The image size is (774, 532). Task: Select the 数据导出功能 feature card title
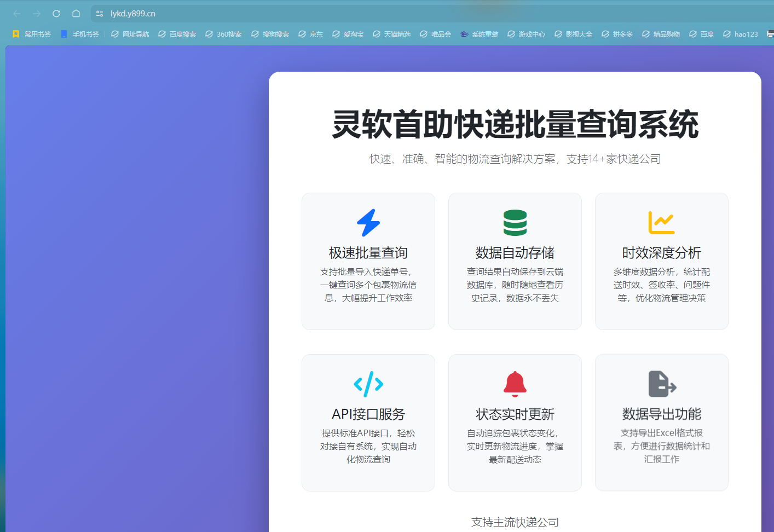point(662,414)
